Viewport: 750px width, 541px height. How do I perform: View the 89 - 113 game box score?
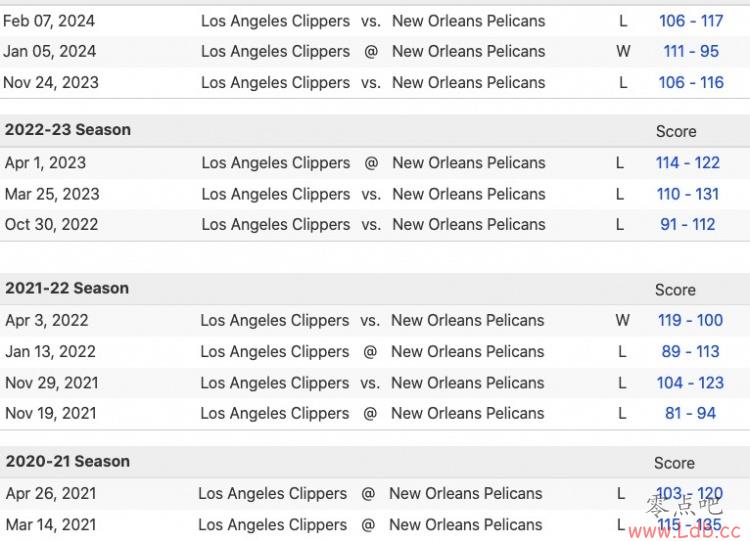coord(690,351)
